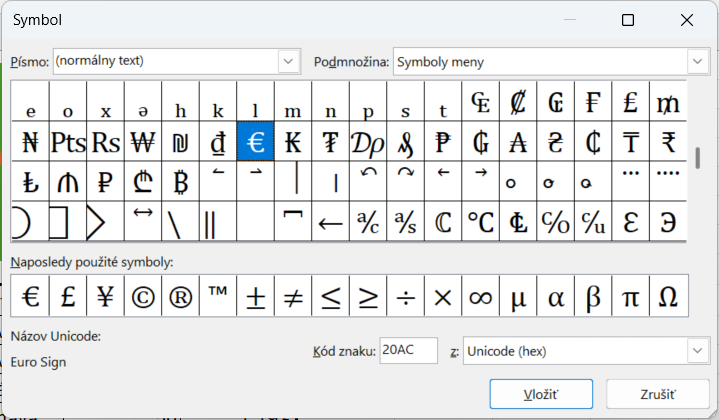Select the Tenge sign symbol
Viewport: 719px width, 420px height.
coord(631,141)
